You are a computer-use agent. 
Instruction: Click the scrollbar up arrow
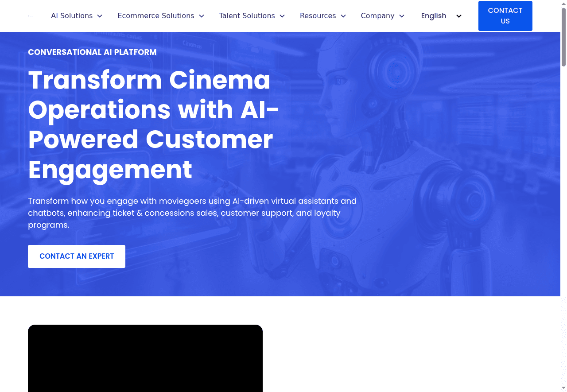click(563, 4)
